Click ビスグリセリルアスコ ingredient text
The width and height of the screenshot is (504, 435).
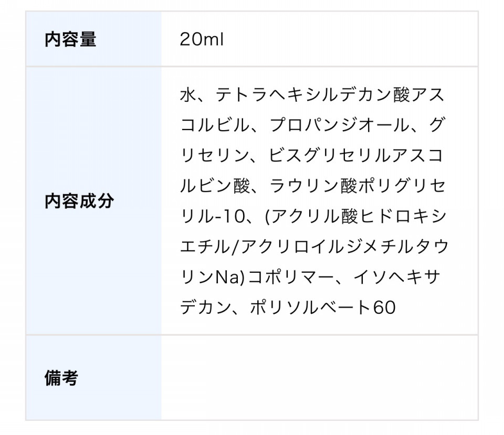356,155
